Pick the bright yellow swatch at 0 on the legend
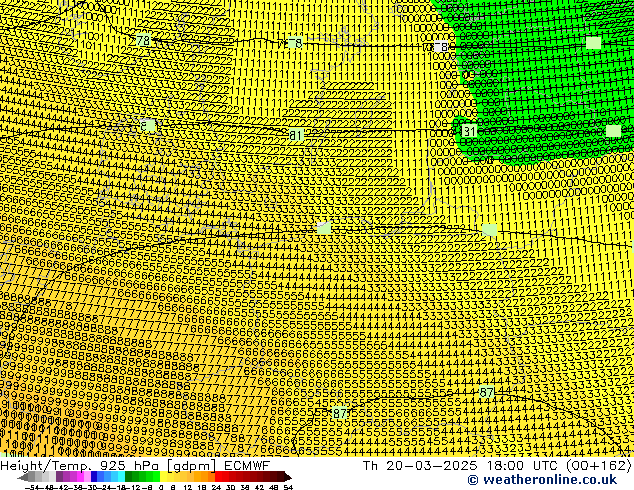The height and width of the screenshot is (490, 634). (x=163, y=477)
